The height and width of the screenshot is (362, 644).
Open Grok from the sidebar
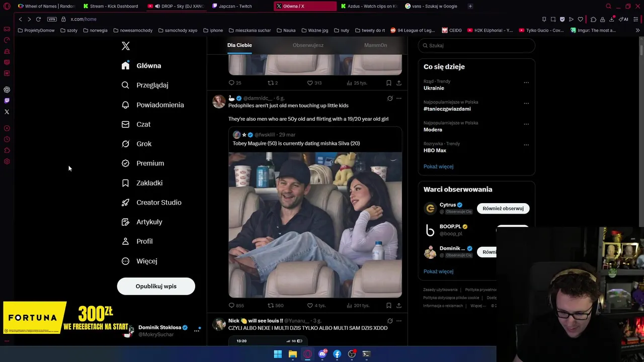[x=136, y=144]
